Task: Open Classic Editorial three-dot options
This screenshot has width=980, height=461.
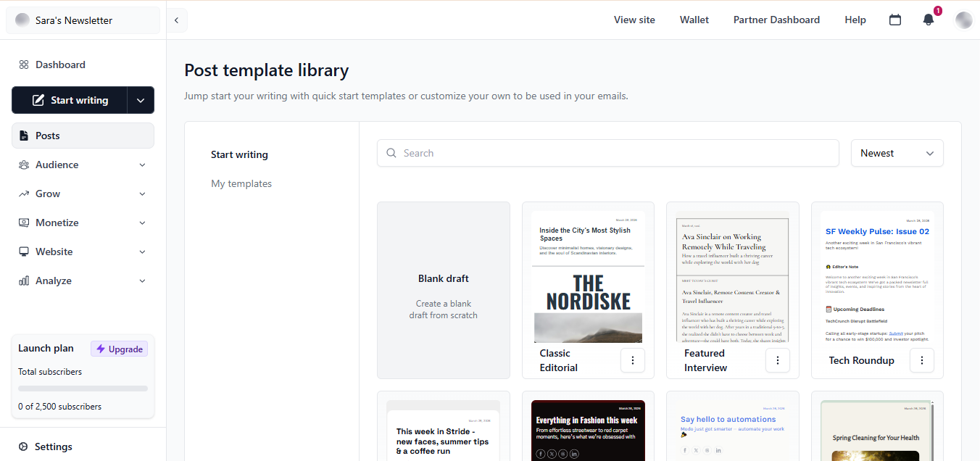Action: click(x=633, y=360)
